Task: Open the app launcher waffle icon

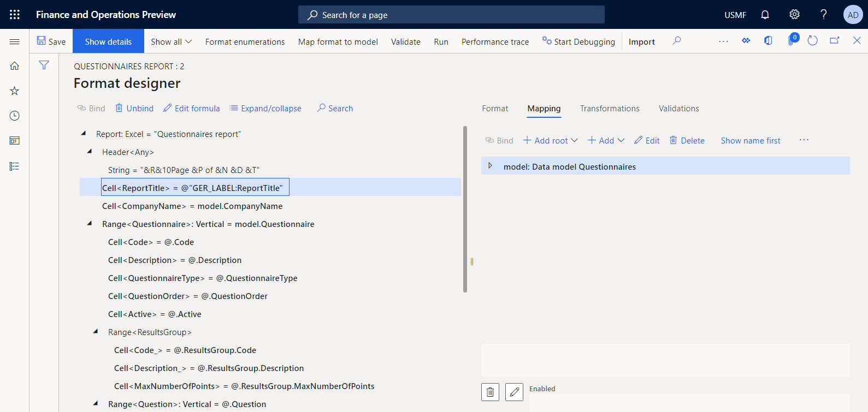Action: coord(15,15)
